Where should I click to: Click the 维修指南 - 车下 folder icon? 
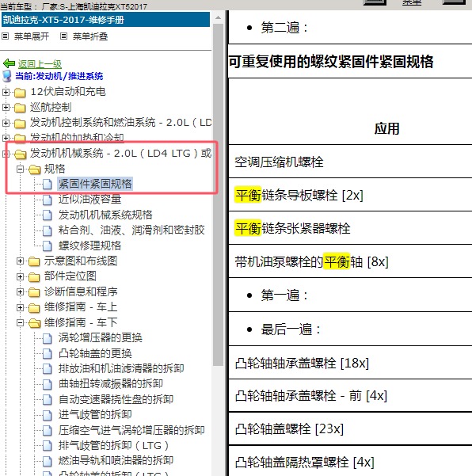pyautogui.click(x=34, y=323)
